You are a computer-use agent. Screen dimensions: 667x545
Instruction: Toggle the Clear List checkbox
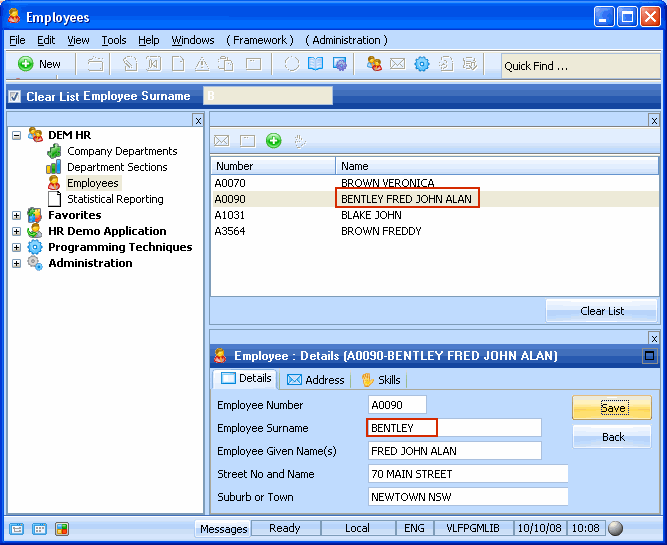14,97
